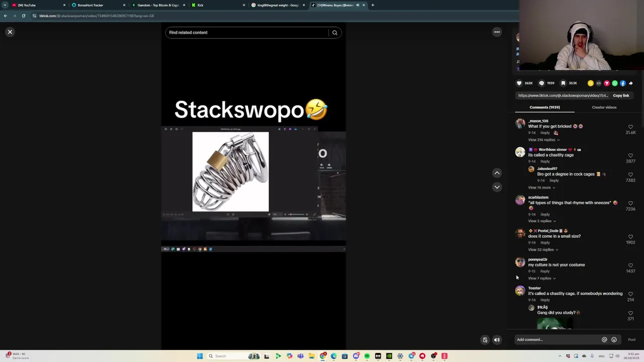Click the Post comment button
The height and width of the screenshot is (362, 644).
pos(631,340)
